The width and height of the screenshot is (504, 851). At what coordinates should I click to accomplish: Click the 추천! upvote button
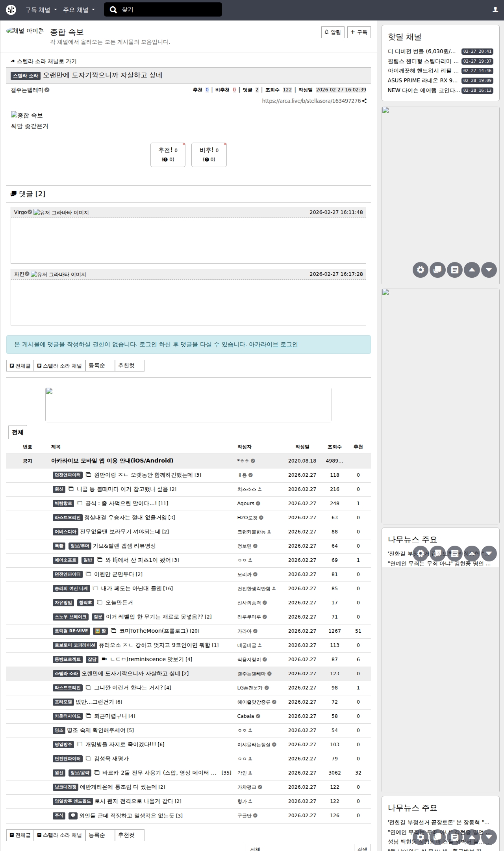[168, 154]
